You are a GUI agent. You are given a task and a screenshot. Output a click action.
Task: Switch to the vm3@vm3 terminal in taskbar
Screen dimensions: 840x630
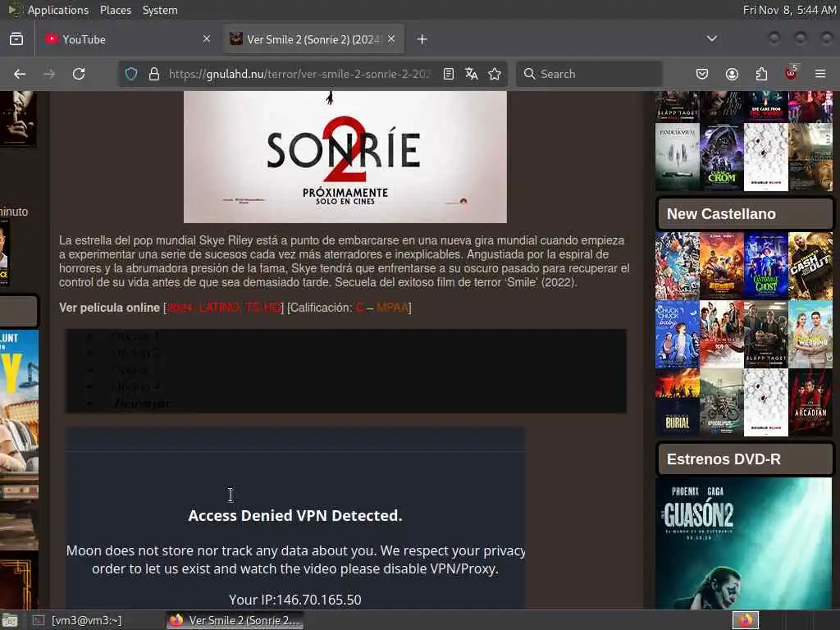point(87,620)
